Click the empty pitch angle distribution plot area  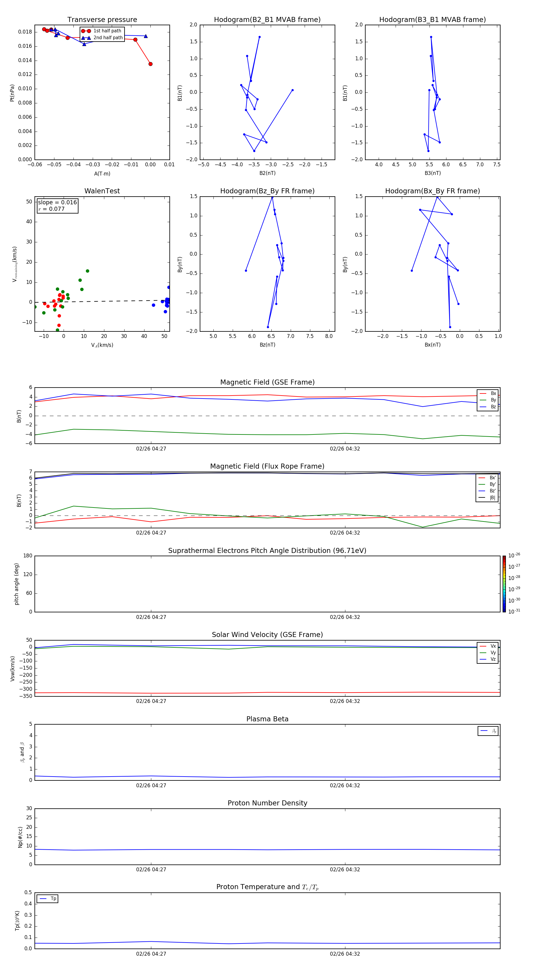[x=267, y=584]
